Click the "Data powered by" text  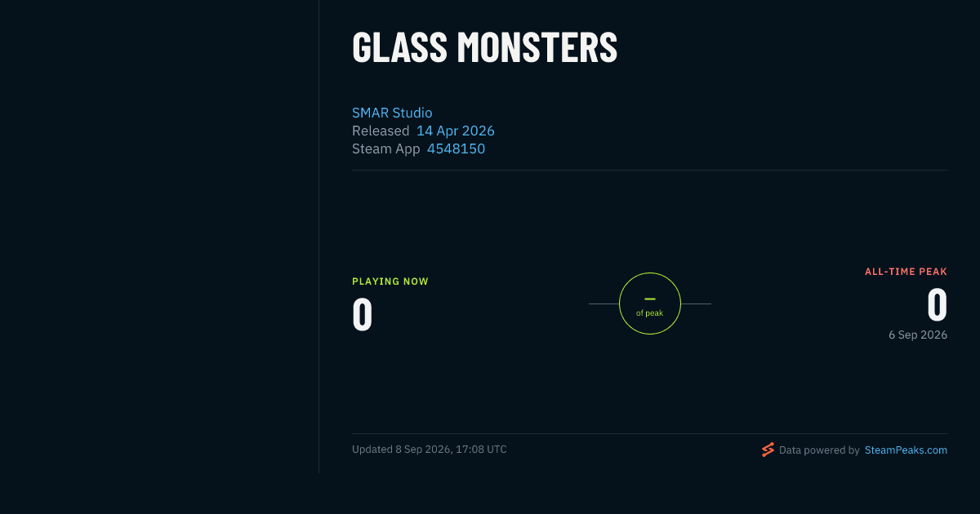(819, 450)
